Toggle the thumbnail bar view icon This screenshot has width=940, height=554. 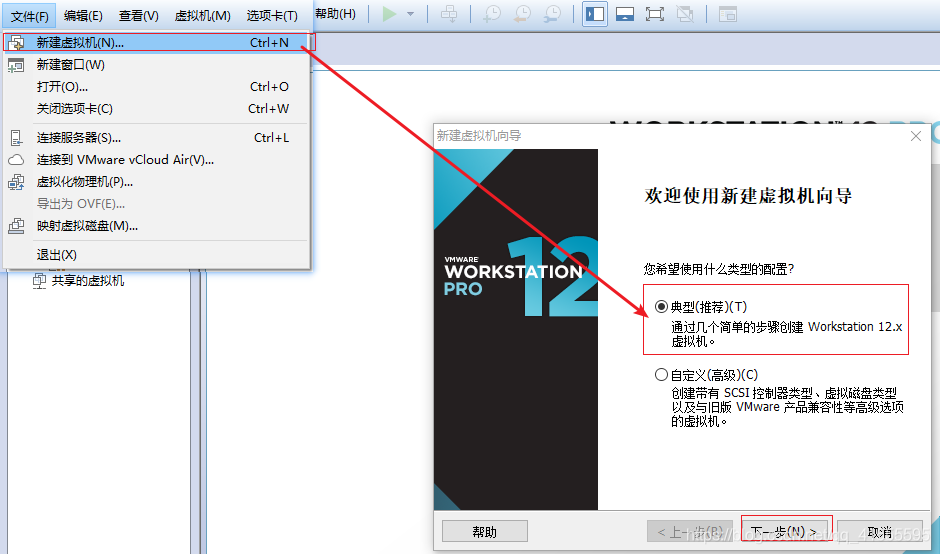click(x=625, y=14)
